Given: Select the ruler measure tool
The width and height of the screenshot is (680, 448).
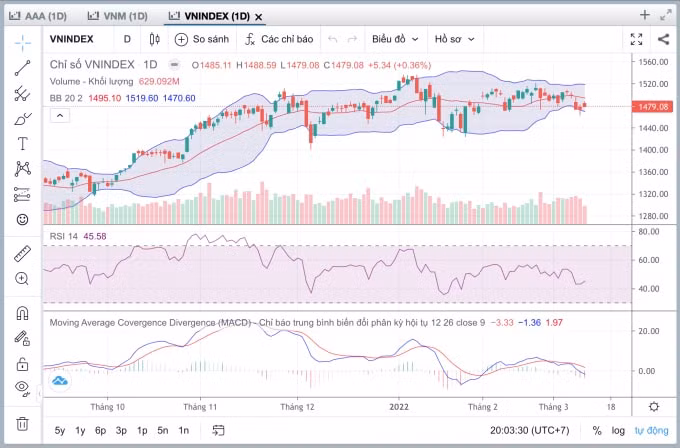Looking at the screenshot, I should pos(23,254).
